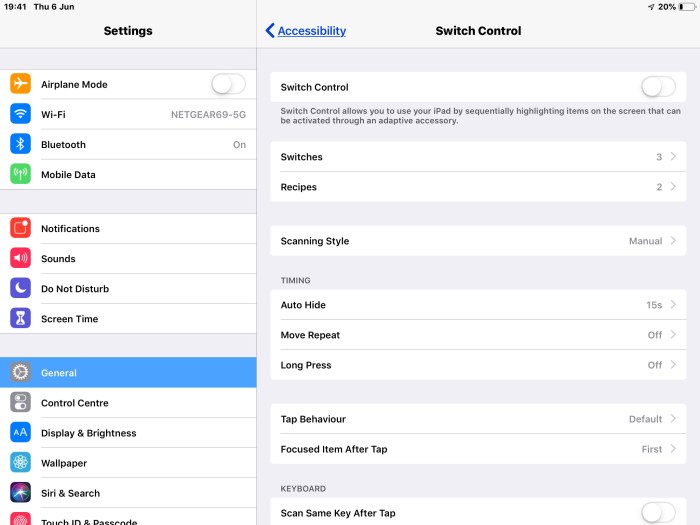
Task: Open Wi-Fi settings via its icon
Action: (20, 115)
